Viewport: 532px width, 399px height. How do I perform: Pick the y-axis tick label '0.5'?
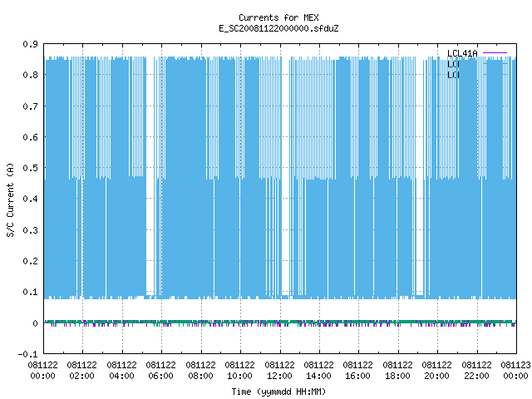click(x=30, y=168)
